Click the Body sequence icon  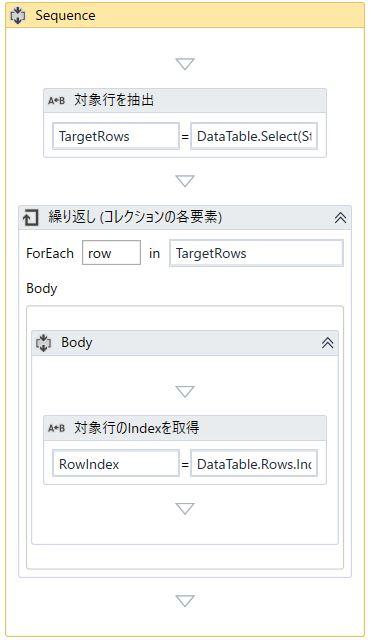pyautogui.click(x=44, y=343)
